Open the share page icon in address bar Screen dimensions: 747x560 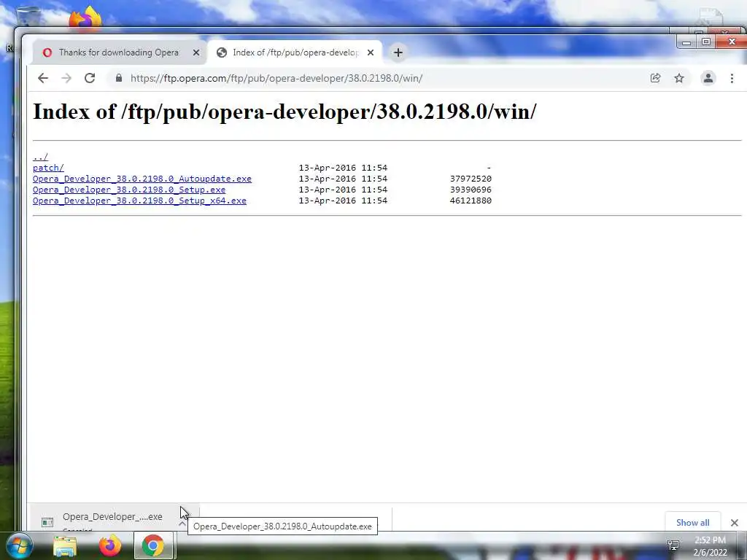click(656, 78)
